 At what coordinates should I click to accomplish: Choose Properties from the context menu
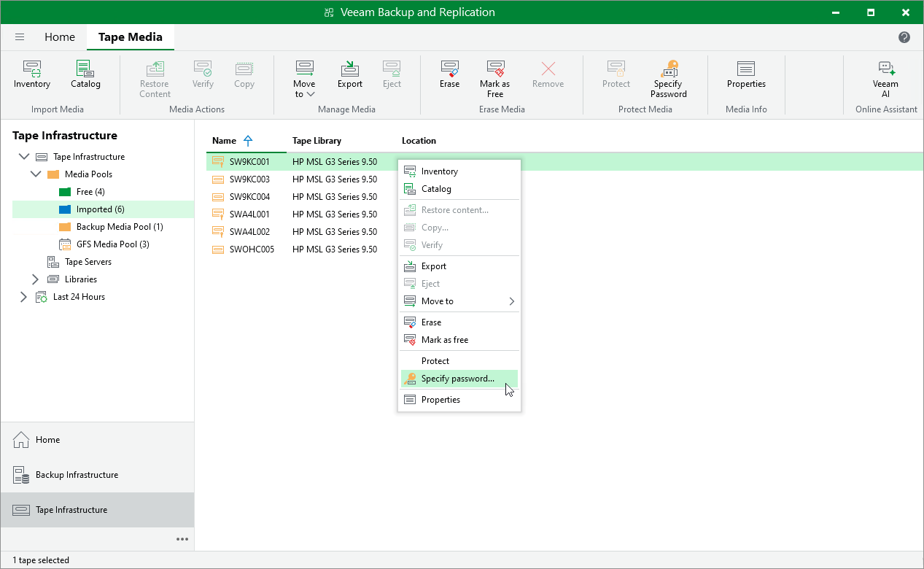tap(459, 400)
